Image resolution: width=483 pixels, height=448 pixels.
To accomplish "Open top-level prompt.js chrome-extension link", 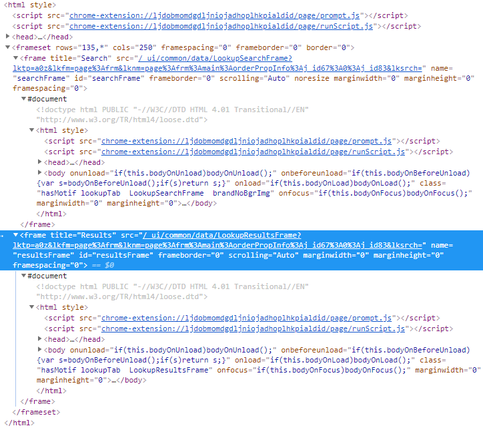I will (x=214, y=15).
